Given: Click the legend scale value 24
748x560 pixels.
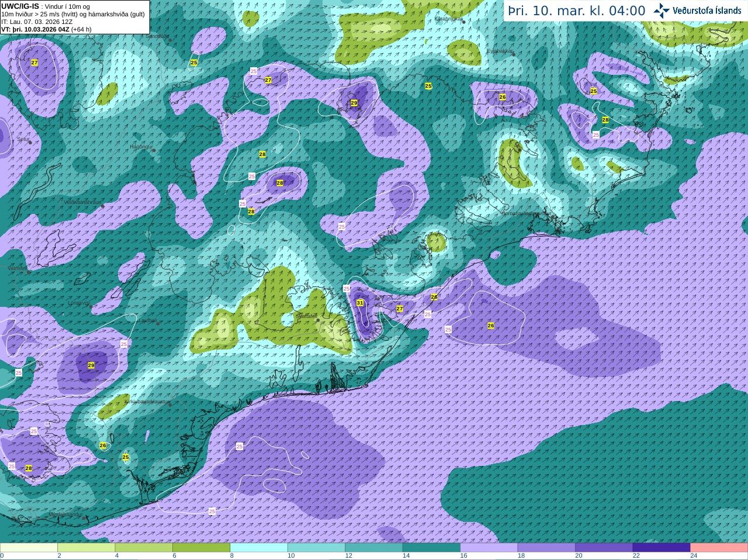Looking at the screenshot, I should pyautogui.click(x=694, y=556).
